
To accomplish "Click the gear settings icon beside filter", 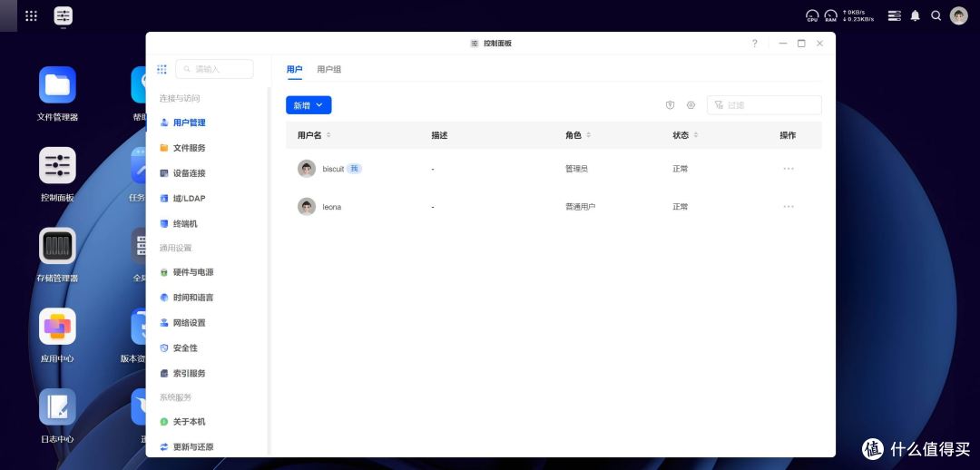I will (x=691, y=105).
